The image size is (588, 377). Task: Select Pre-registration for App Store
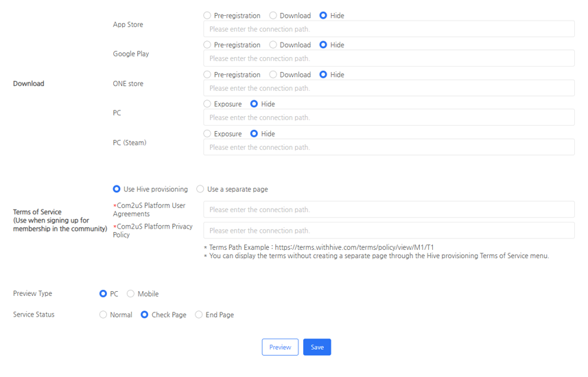click(207, 15)
